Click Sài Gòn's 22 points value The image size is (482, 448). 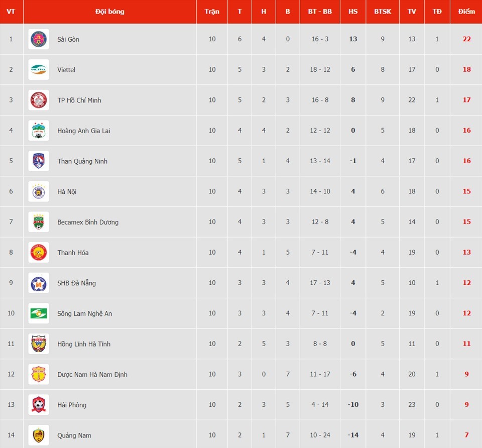(x=466, y=39)
